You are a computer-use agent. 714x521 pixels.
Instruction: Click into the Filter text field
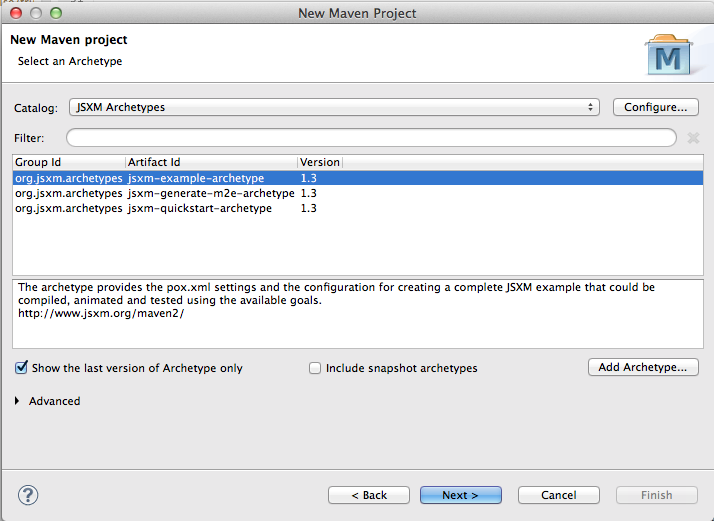[371, 138]
